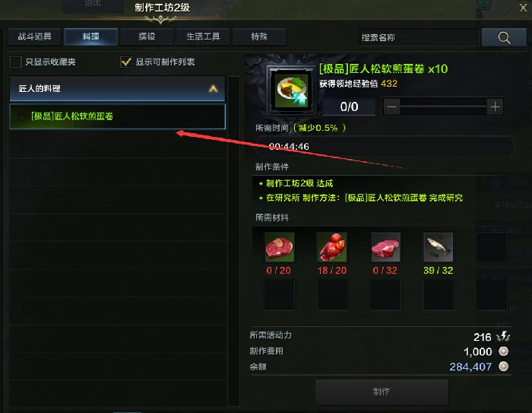Decrease craft quantity with the minus button
The width and height of the screenshot is (532, 413).
click(x=392, y=107)
